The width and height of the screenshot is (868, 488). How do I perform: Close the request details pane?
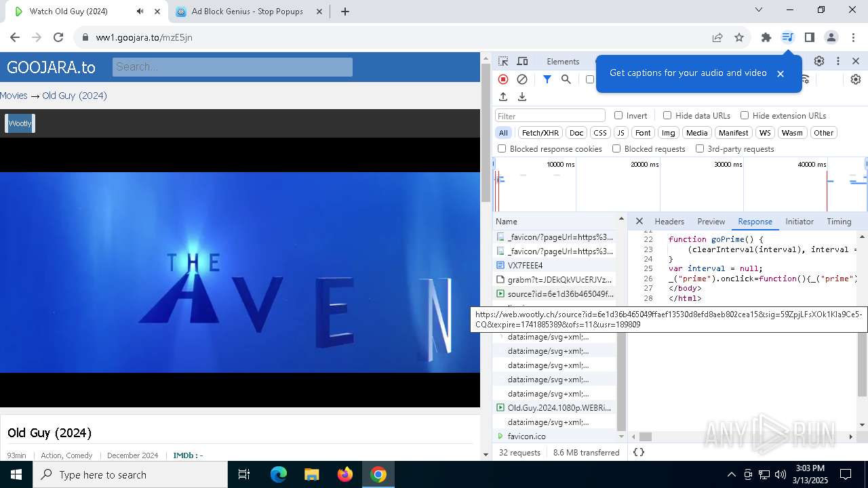pyautogui.click(x=639, y=221)
